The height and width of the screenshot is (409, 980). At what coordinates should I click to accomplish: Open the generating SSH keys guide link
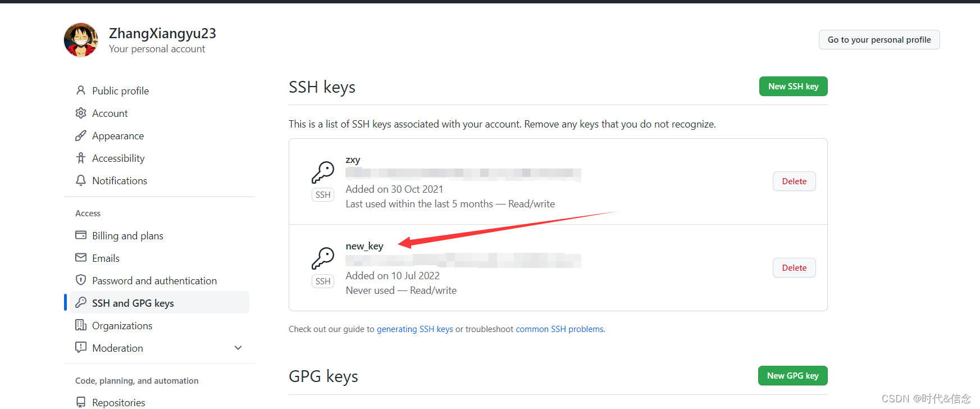tap(414, 329)
